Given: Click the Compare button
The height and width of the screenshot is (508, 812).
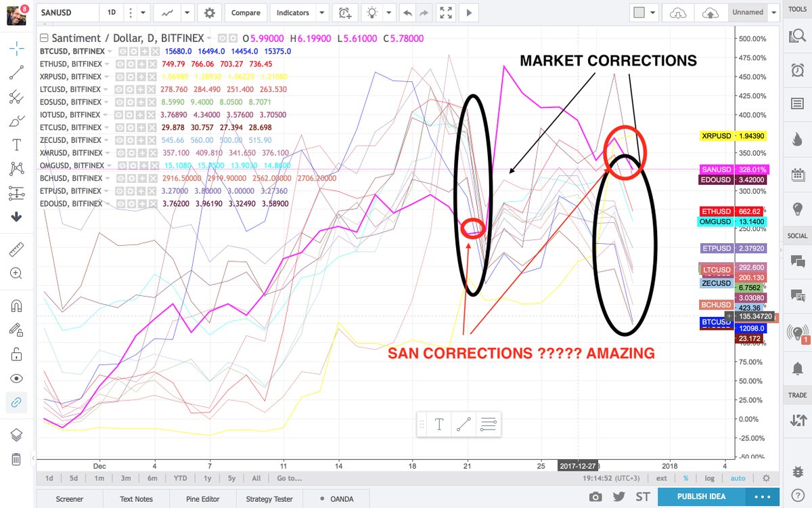Looking at the screenshot, I should click(246, 13).
